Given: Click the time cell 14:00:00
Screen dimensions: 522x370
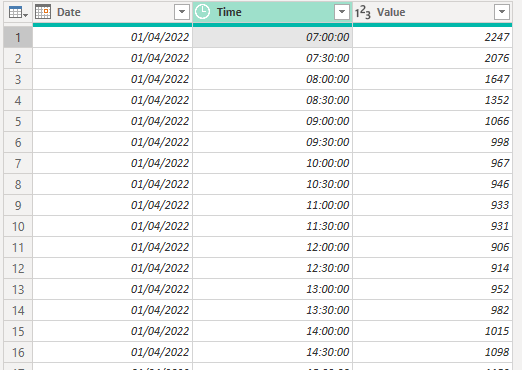Looking at the screenshot, I should (272, 331).
